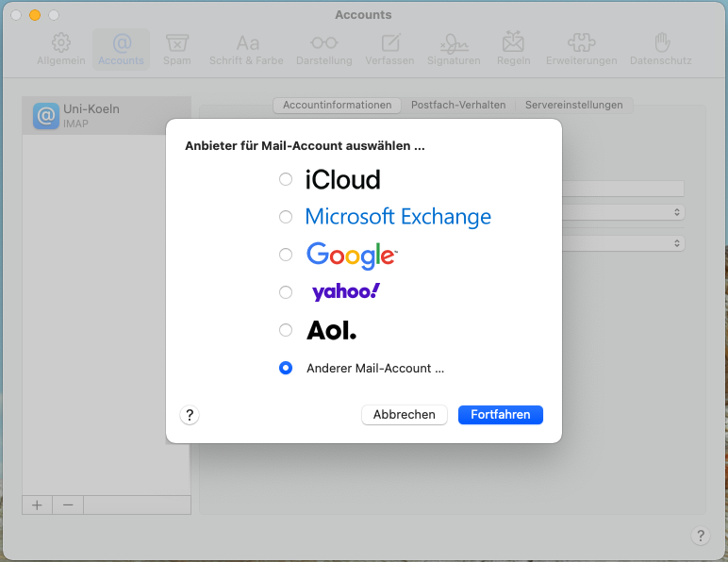This screenshot has height=562, width=728.
Task: Pick the Aol radio button
Action: (286, 330)
